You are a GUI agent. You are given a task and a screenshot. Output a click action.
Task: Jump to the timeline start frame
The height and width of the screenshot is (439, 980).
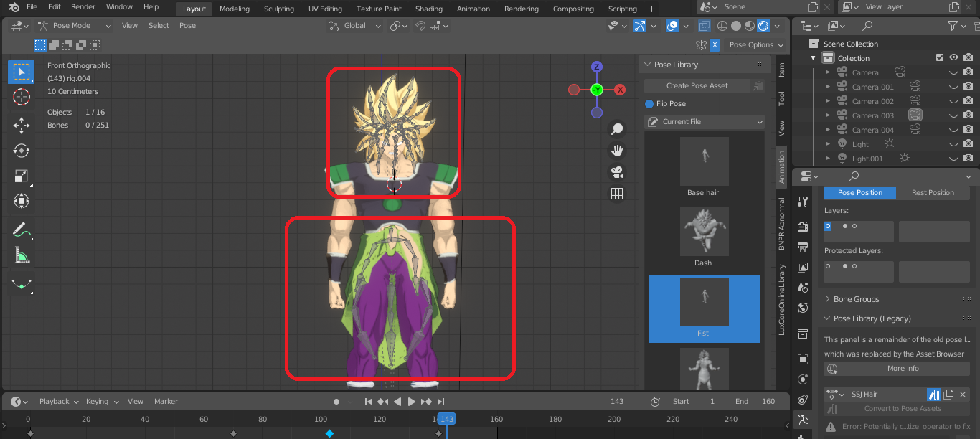pos(368,402)
